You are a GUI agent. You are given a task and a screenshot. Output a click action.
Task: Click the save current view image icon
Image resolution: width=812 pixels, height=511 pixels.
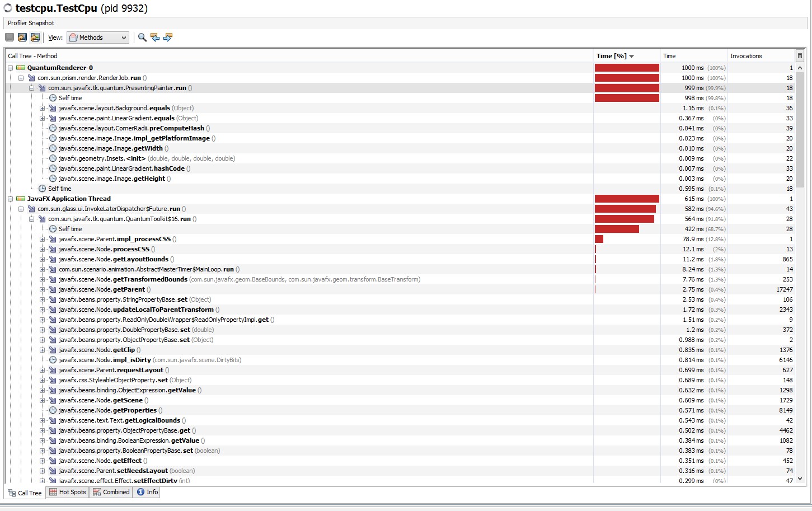click(35, 37)
